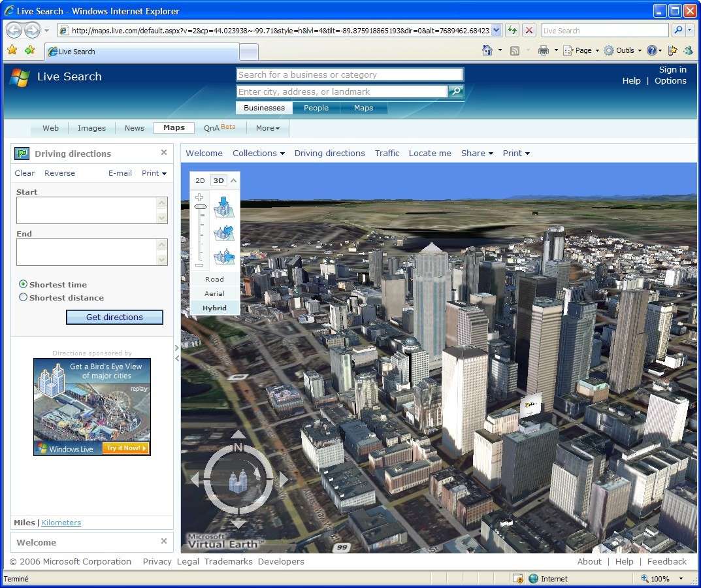Click the Reverse directions link

coord(59,173)
